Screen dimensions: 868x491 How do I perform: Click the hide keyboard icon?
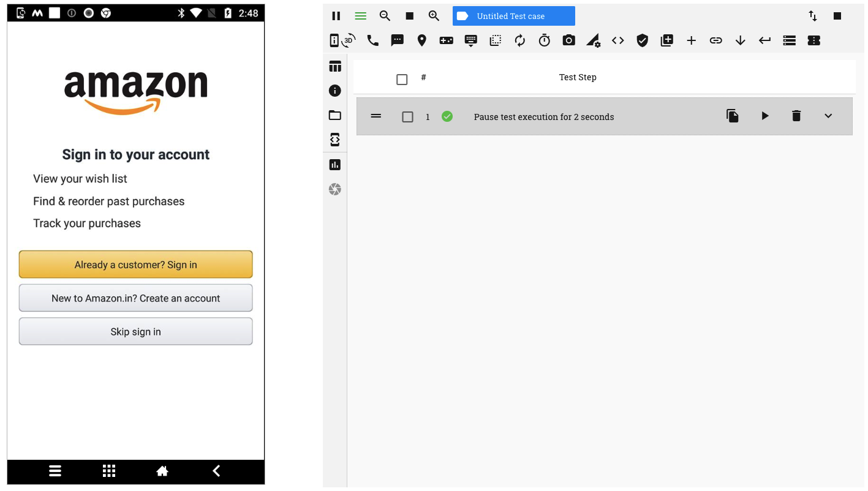click(471, 40)
